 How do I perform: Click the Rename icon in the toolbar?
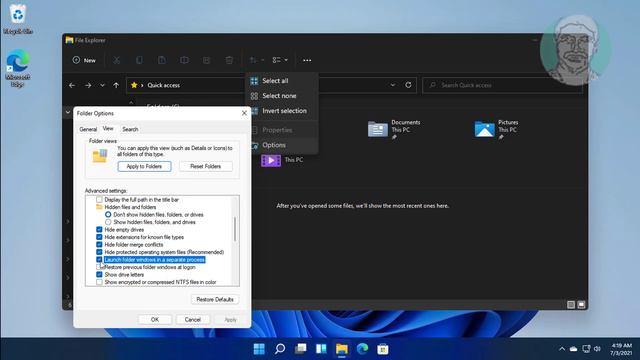coord(184,60)
